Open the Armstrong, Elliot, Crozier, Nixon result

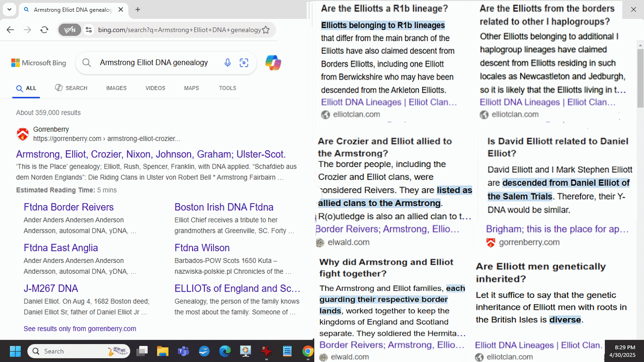tap(151, 154)
